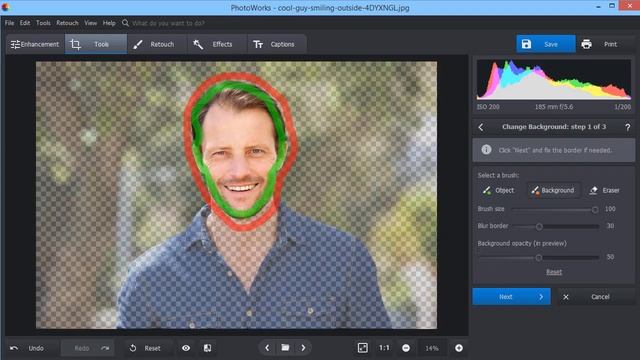Adjust the Background opacity slider handle

(539, 258)
